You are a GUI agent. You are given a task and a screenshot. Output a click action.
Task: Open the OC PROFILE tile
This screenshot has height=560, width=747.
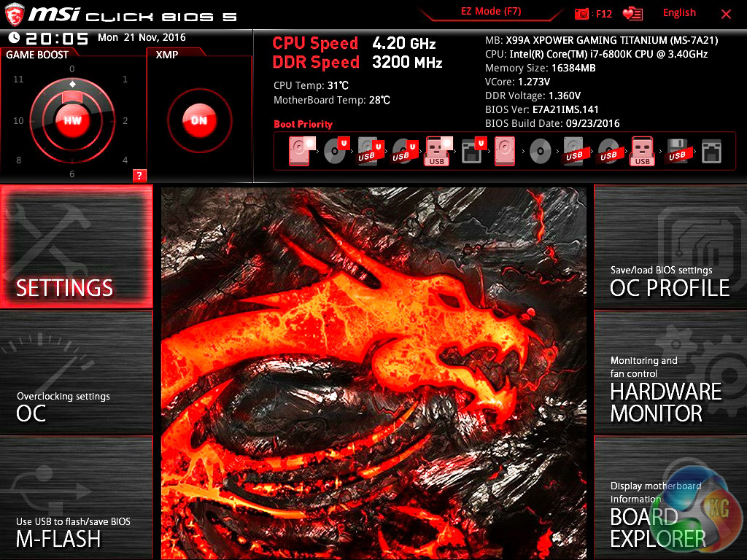click(670, 246)
